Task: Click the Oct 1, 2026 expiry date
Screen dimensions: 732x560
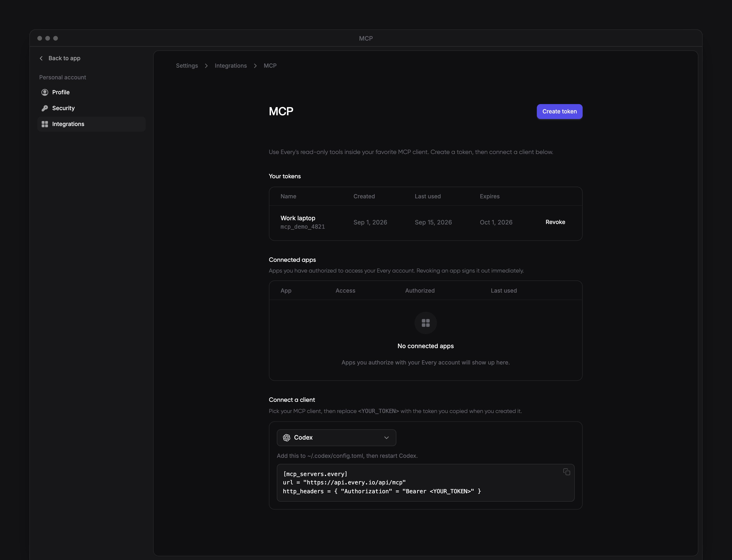Action: pos(496,222)
